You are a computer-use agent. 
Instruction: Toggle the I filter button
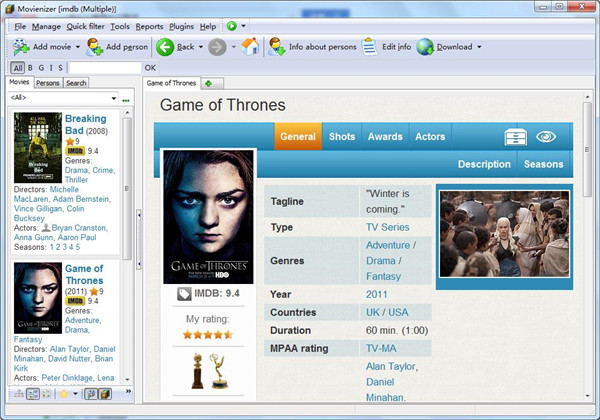click(51, 68)
